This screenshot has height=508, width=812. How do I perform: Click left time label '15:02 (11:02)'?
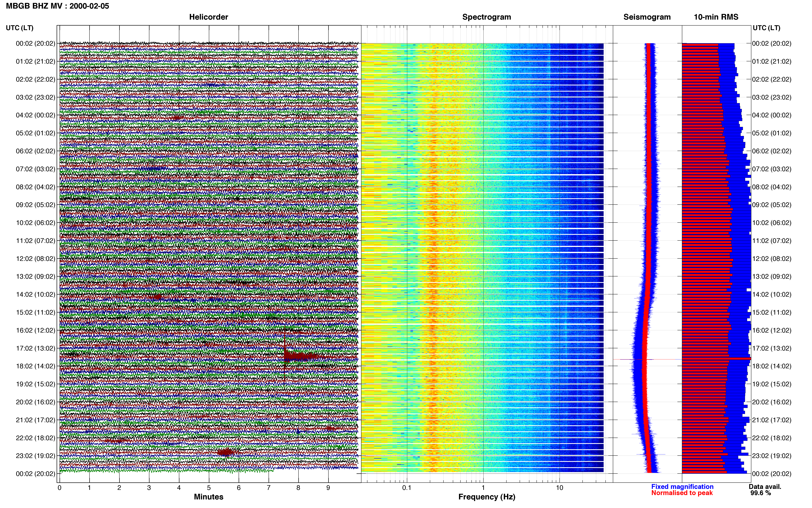click(x=36, y=313)
